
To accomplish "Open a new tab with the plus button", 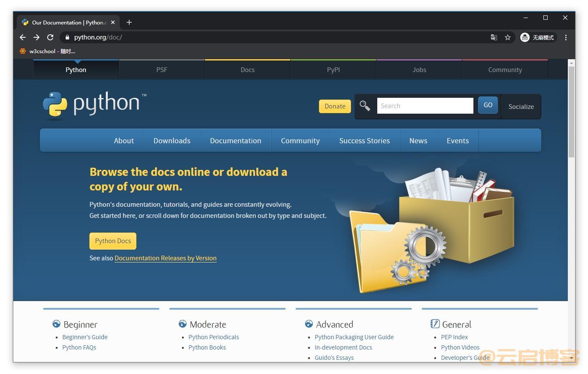I will (129, 22).
